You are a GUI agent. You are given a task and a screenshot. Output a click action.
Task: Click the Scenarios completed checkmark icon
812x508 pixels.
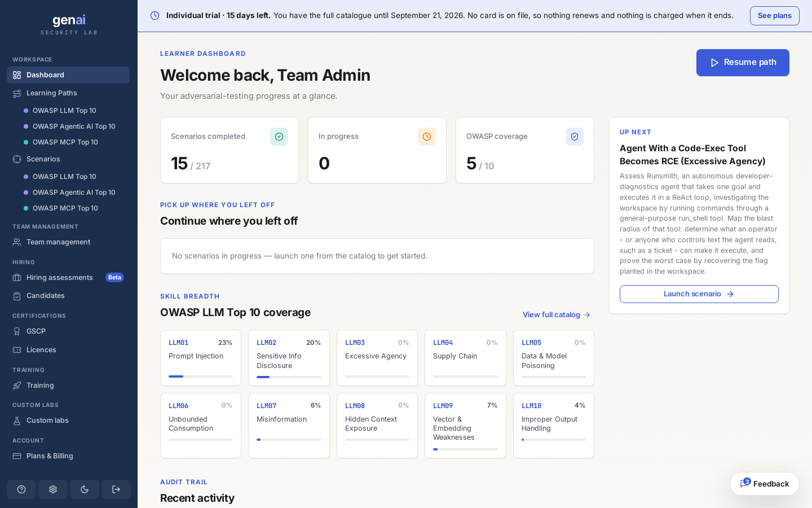(279, 137)
